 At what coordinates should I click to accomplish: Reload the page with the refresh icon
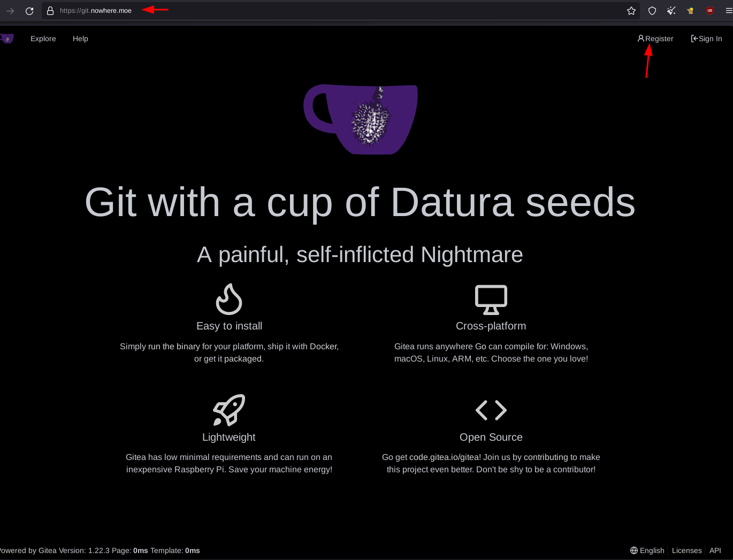[29, 11]
